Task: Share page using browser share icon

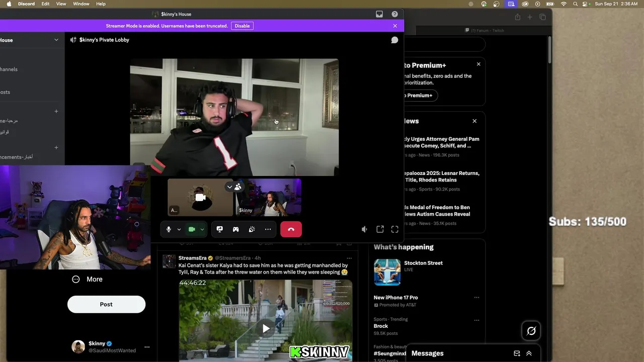Action: click(517, 17)
